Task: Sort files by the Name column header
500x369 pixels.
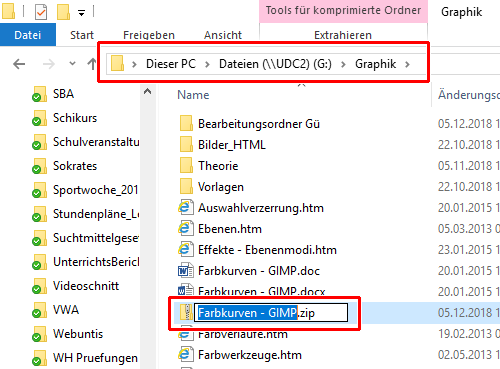Action: tap(193, 95)
